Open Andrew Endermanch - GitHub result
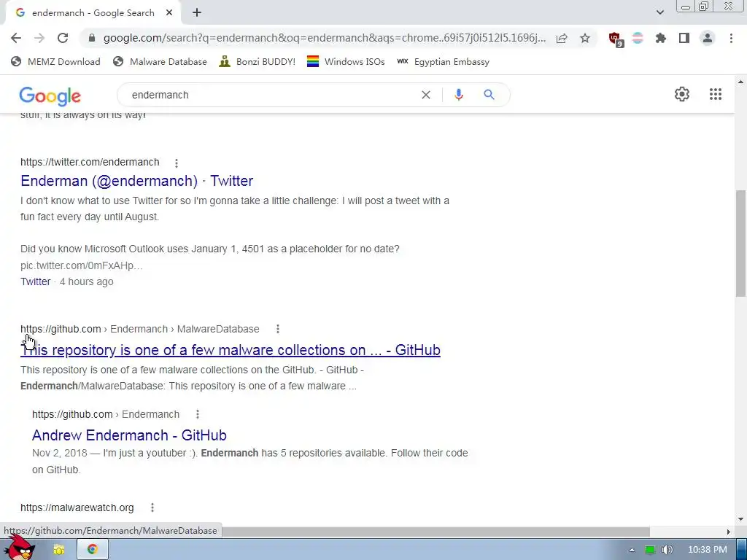The height and width of the screenshot is (560, 747). tap(129, 435)
